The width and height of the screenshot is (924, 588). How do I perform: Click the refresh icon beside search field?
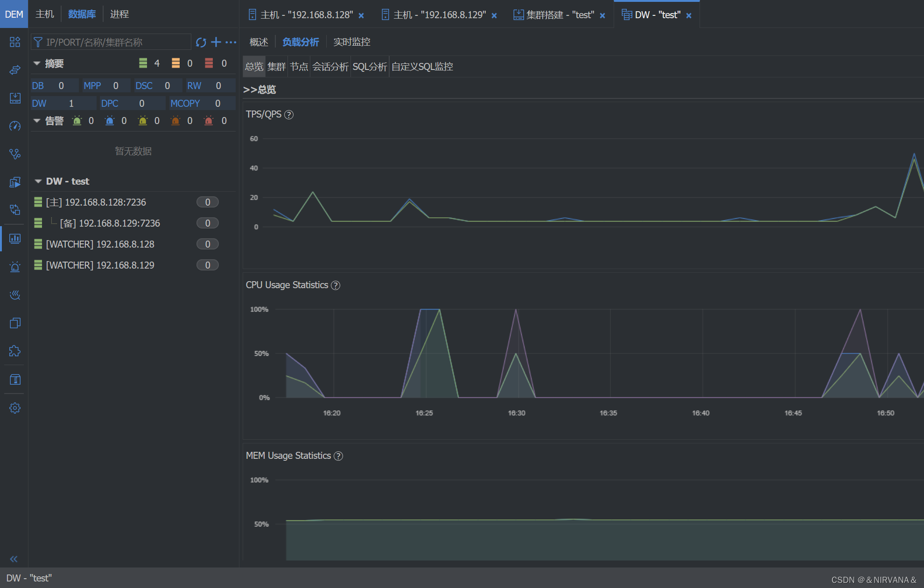[x=201, y=42]
